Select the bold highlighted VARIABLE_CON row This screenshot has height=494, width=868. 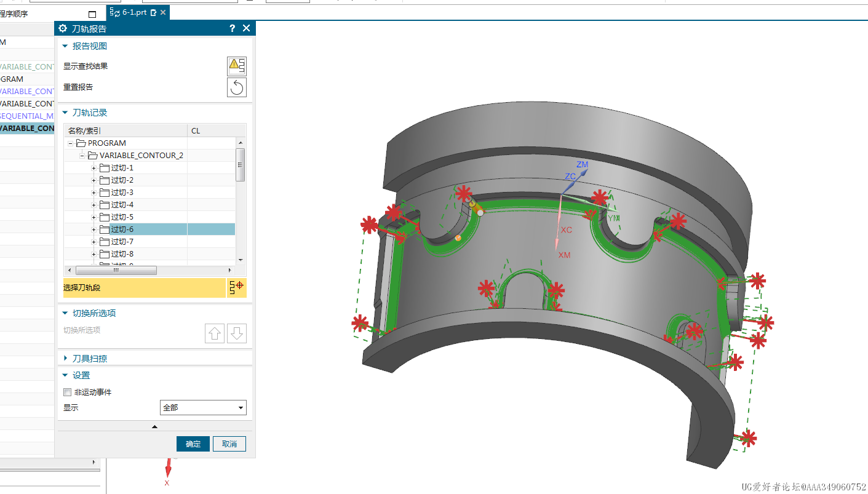(x=27, y=128)
